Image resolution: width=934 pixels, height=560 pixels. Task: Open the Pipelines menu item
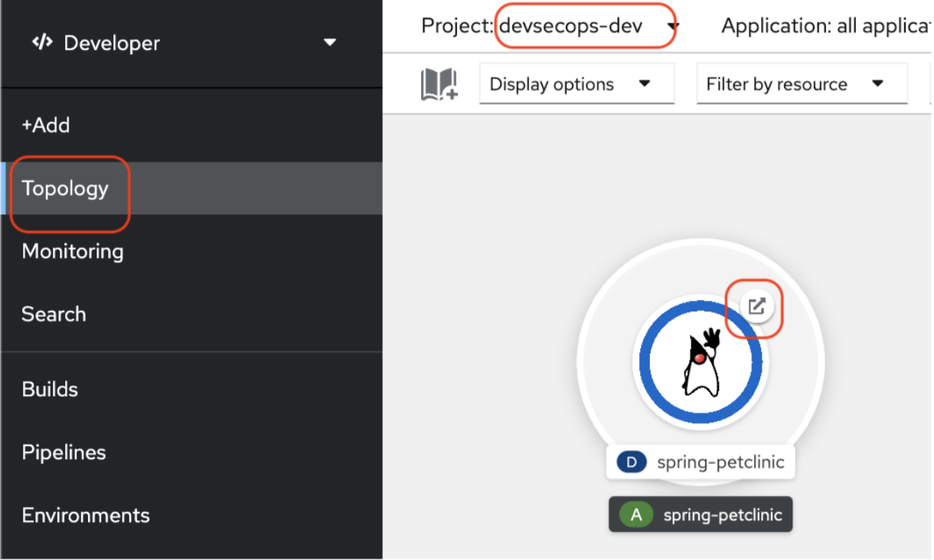click(64, 452)
